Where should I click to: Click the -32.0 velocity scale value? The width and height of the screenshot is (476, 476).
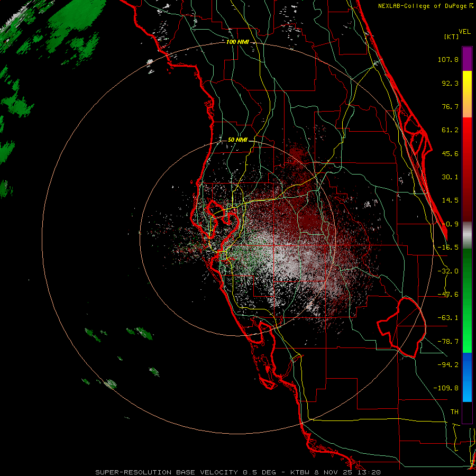coord(448,271)
